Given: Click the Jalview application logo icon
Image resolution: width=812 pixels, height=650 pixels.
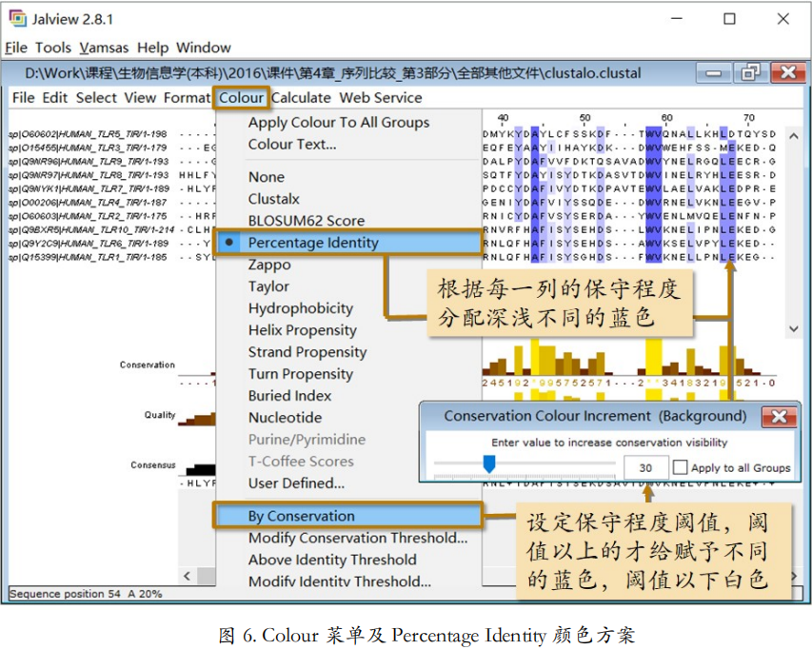Looking at the screenshot, I should click(x=17, y=18).
